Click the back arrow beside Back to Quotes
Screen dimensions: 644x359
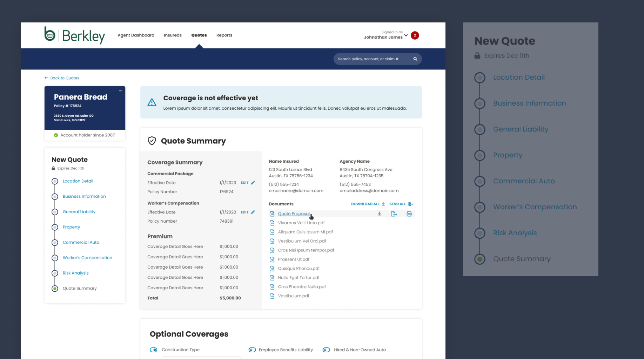[x=46, y=78]
